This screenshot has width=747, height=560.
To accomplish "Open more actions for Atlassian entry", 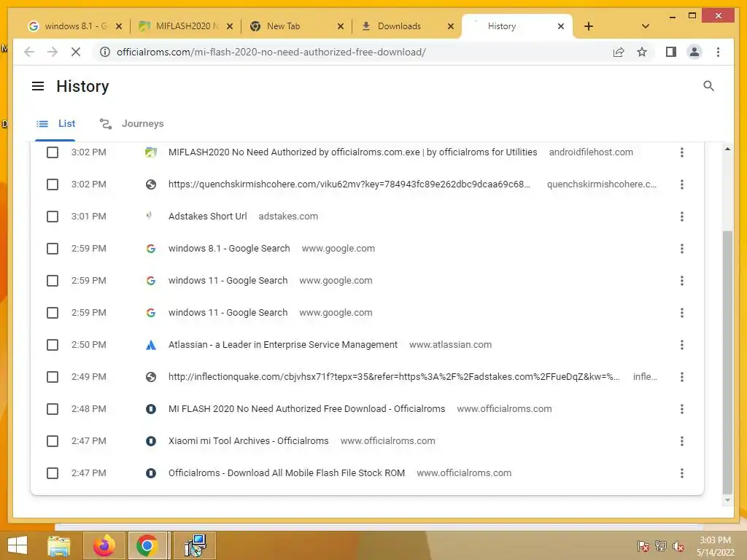I will (682, 345).
